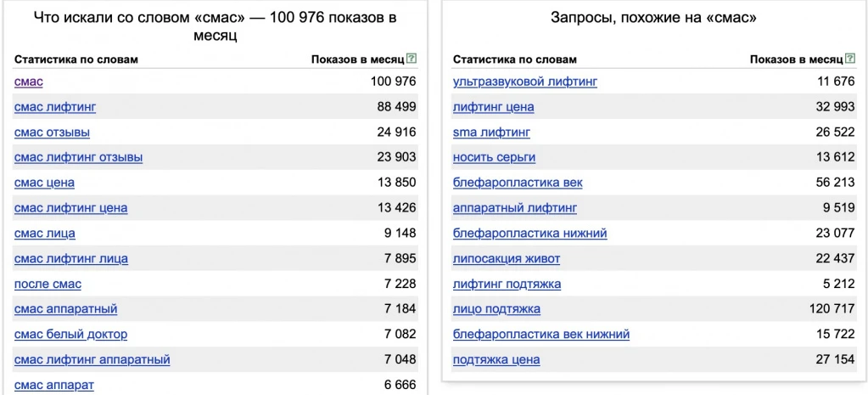Open the «смас аппарат» query link
Image resolution: width=868 pixels, height=395 pixels.
point(54,385)
